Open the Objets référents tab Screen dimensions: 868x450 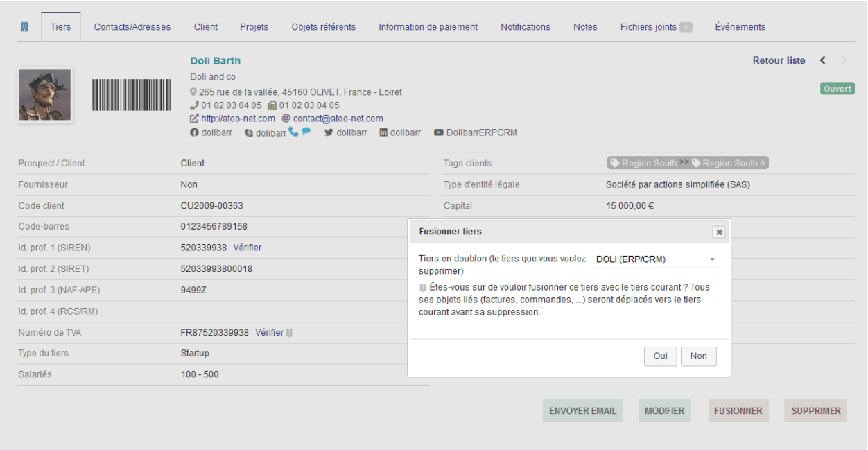pos(324,27)
